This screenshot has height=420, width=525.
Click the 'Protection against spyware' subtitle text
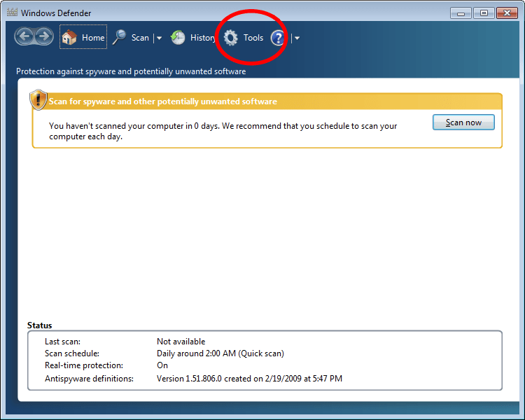131,71
